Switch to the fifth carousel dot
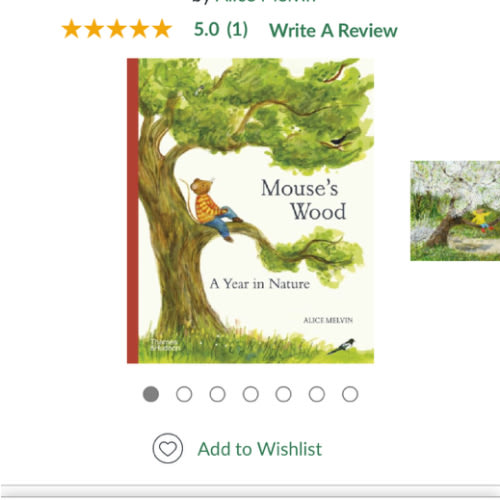The height and width of the screenshot is (500, 500). [284, 394]
